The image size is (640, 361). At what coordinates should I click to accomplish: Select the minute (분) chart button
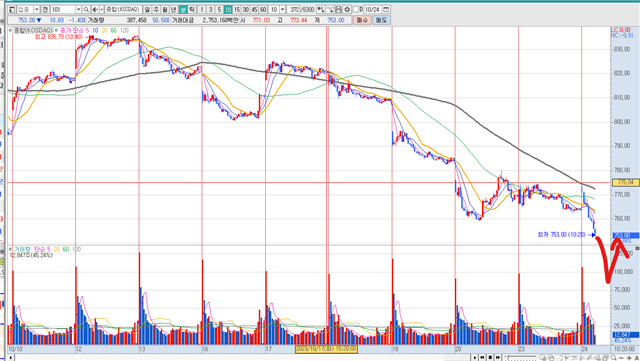coord(183,9)
